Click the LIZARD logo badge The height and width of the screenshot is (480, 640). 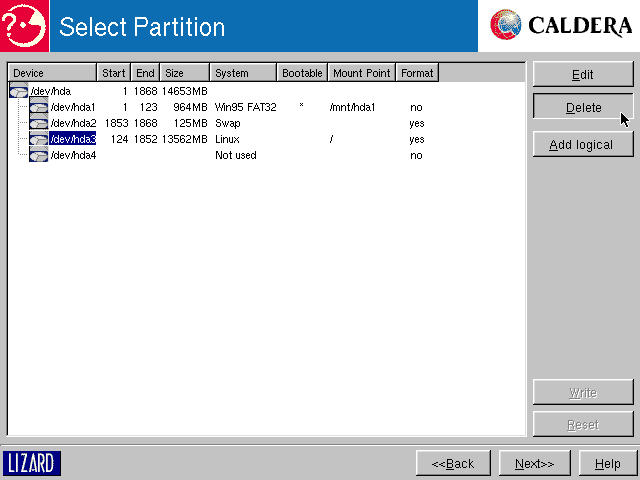point(32,463)
